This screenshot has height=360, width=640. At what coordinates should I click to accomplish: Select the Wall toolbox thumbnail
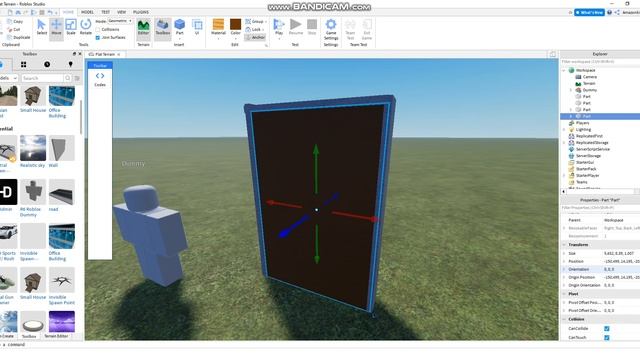(62, 148)
